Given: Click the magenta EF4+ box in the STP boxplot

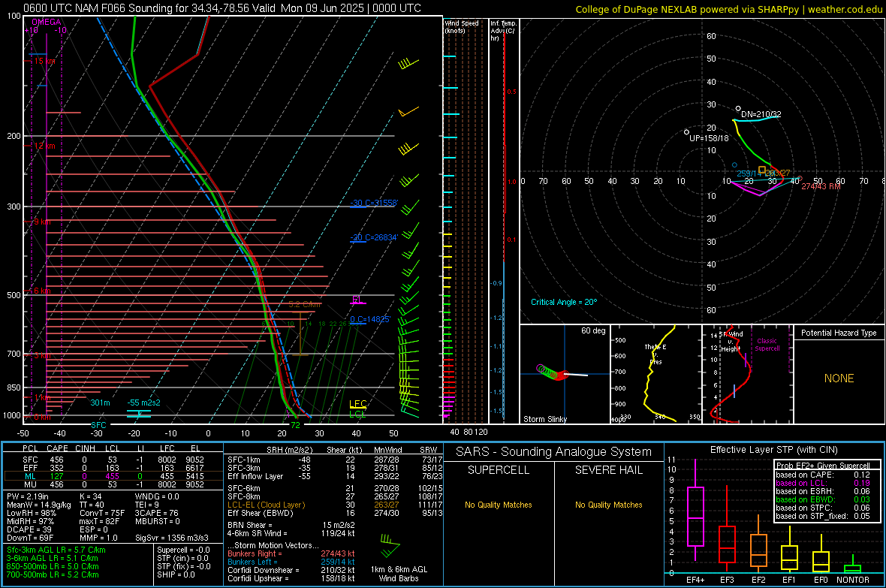Looking at the screenshot, I should pos(695,516).
